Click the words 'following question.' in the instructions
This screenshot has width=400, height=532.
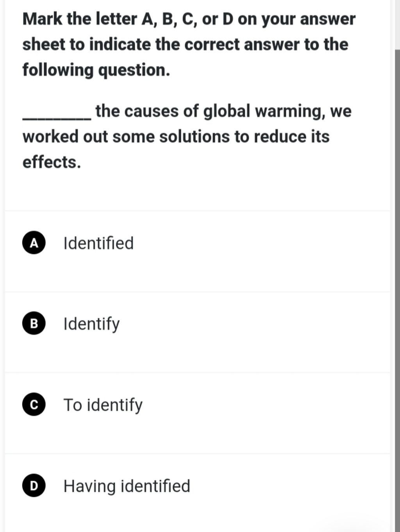coord(96,70)
